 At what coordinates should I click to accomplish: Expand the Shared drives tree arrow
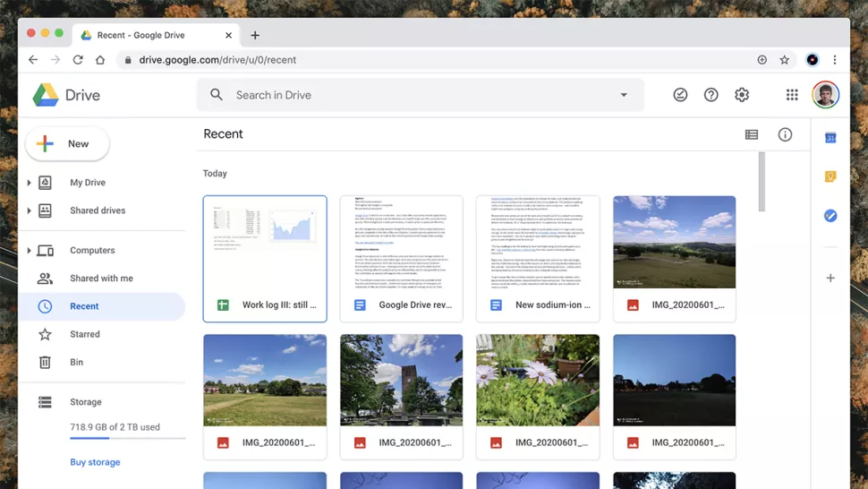29,210
